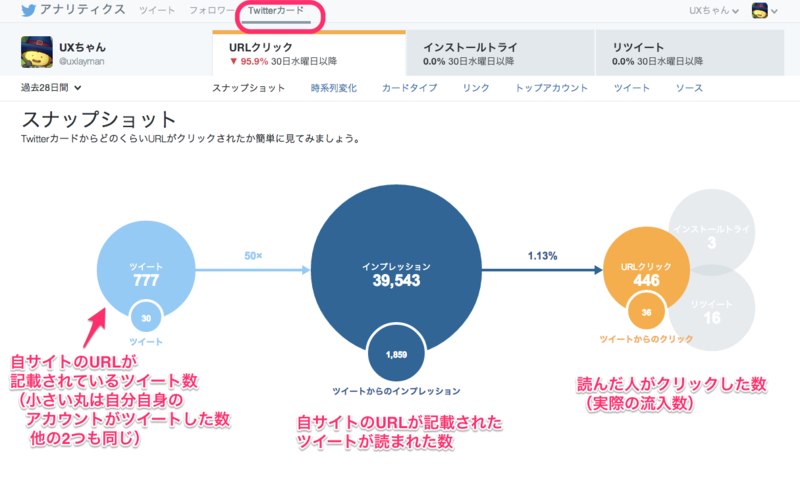Click the small 1,859 impressions circle
This screenshot has height=498, width=800.
click(x=396, y=354)
